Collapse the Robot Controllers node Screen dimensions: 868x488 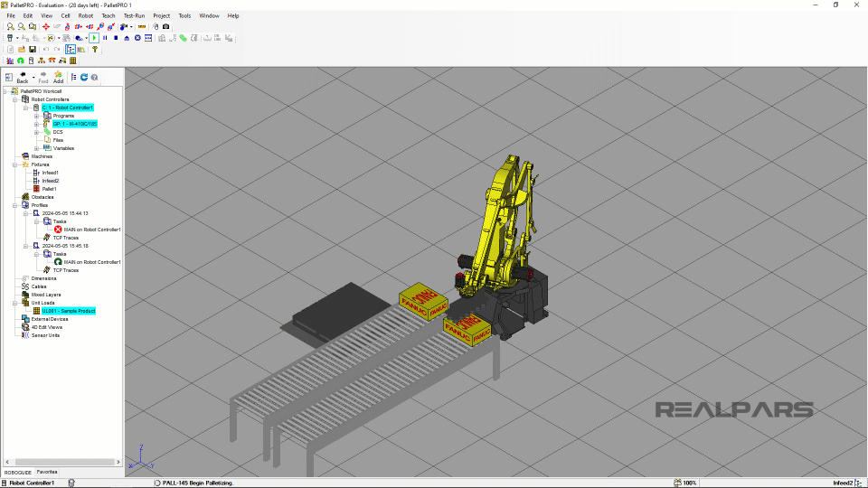(x=15, y=99)
